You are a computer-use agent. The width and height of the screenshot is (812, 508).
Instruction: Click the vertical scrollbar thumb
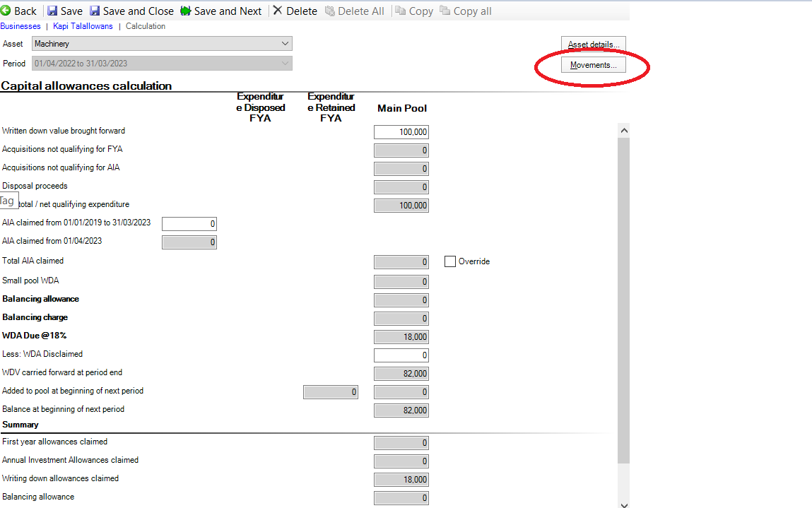pyautogui.click(x=624, y=300)
